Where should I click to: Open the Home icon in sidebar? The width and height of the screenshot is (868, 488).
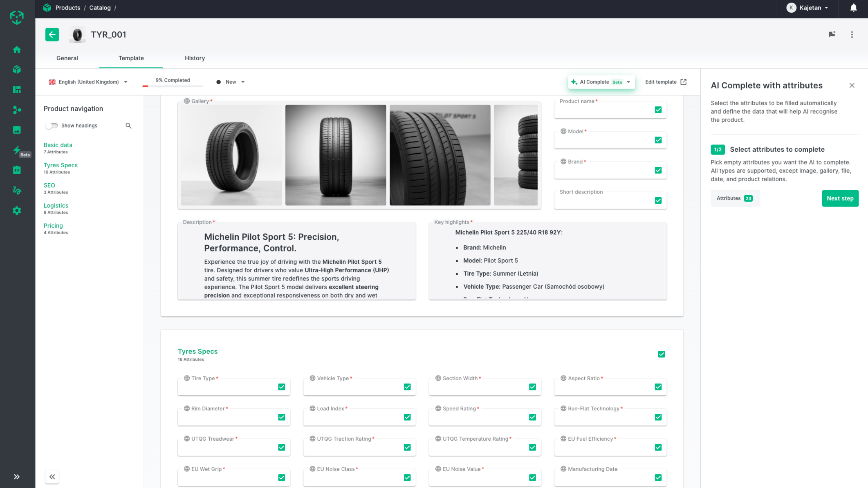[x=17, y=50]
